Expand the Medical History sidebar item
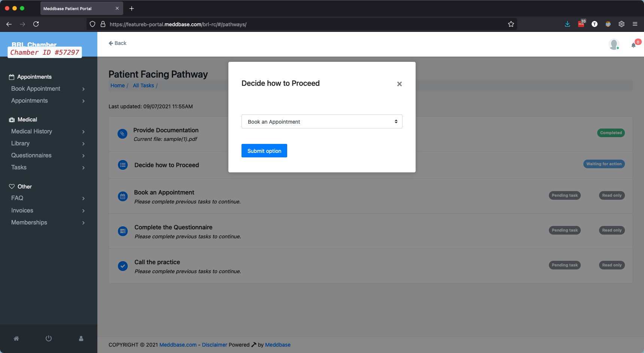This screenshot has height=353, width=644. point(48,131)
